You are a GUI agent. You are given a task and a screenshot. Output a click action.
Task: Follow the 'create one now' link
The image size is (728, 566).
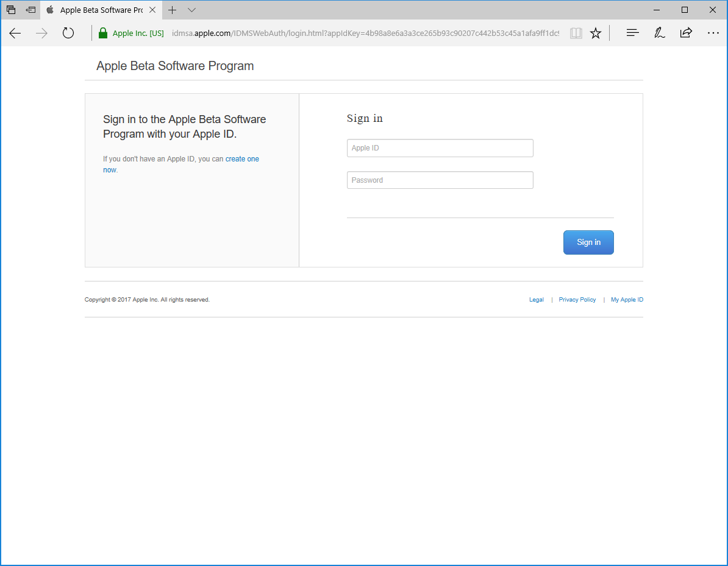(x=242, y=159)
